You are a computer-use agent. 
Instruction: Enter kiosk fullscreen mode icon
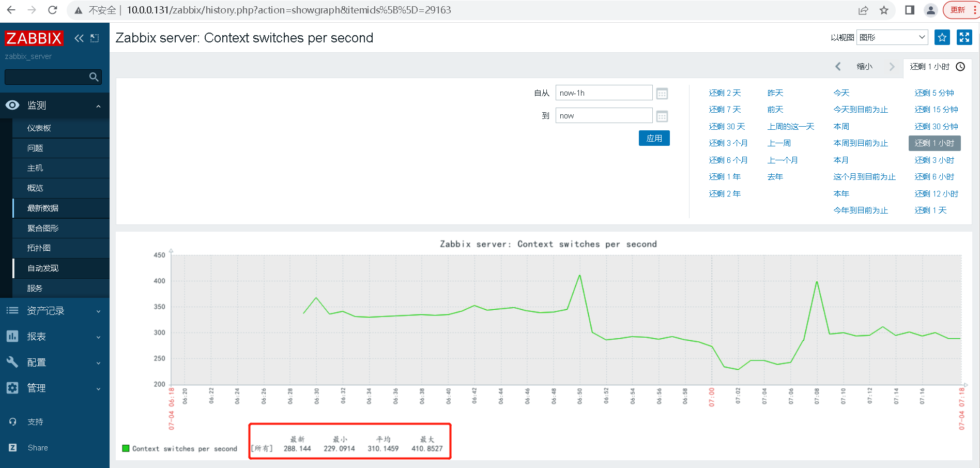964,37
